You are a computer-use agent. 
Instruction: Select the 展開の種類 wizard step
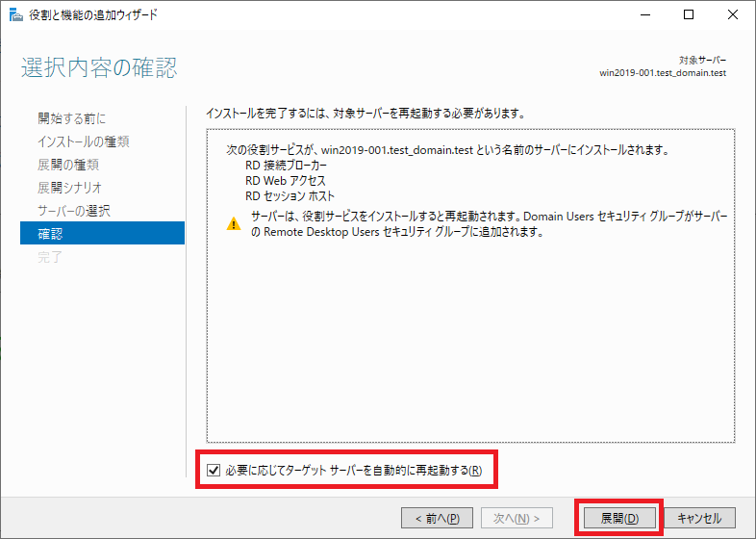point(68,165)
